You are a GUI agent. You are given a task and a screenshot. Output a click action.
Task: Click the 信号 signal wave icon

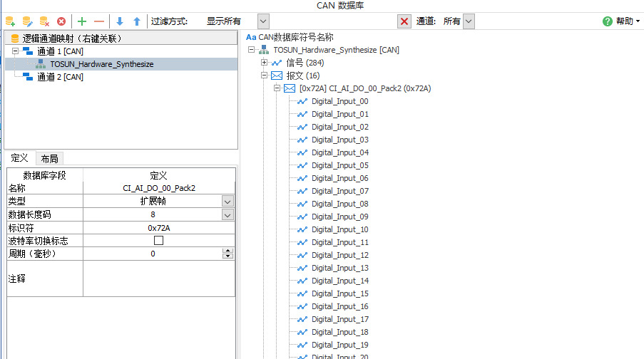click(277, 63)
